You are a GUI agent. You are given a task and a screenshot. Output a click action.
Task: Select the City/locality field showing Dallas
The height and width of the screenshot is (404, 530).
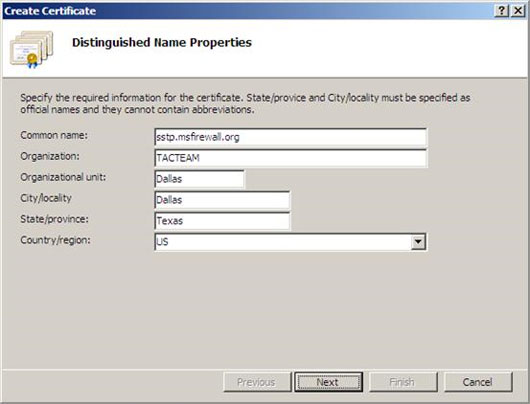pos(222,200)
